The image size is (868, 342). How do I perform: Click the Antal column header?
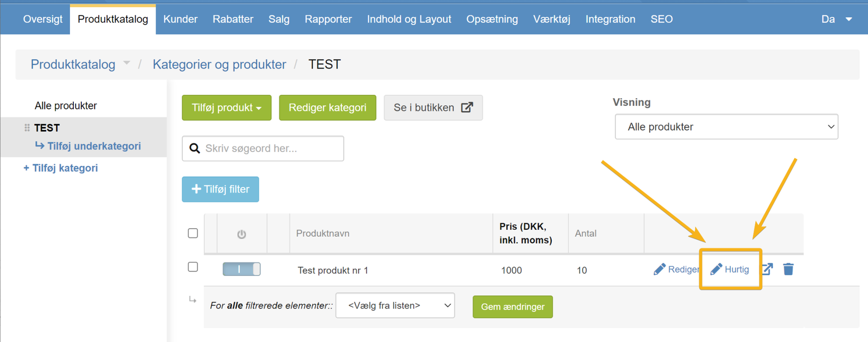click(x=586, y=234)
